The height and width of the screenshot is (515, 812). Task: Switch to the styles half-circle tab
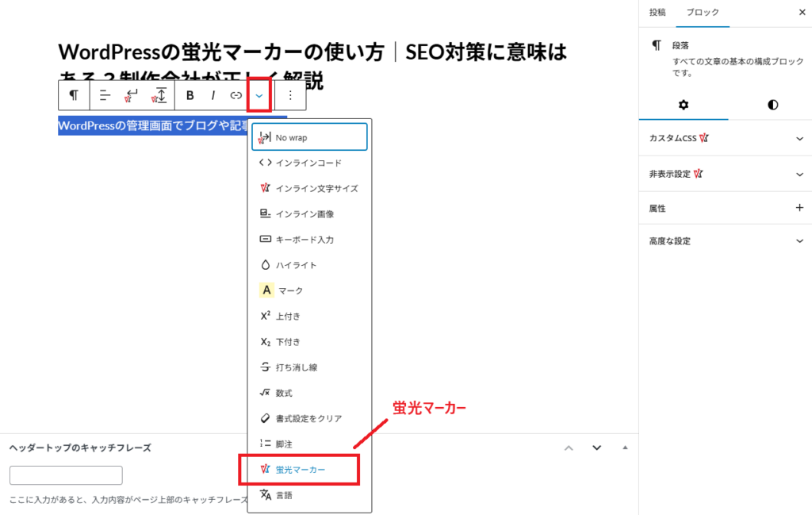(x=772, y=105)
